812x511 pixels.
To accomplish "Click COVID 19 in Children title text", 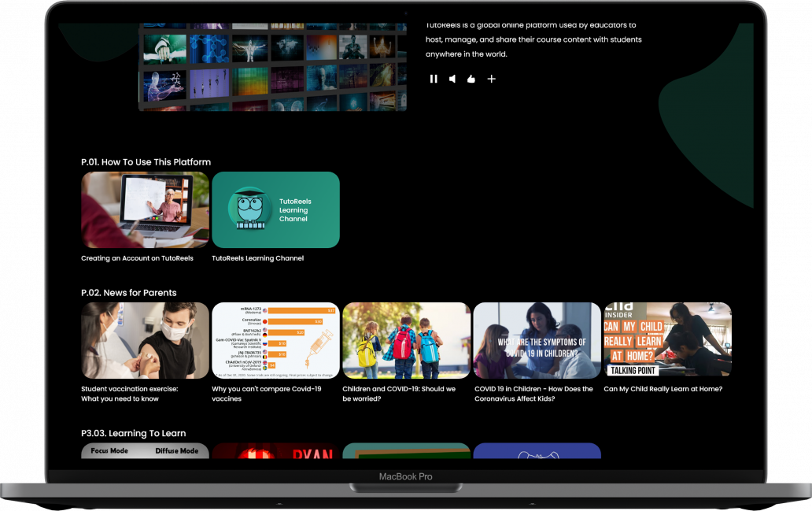I will click(x=534, y=394).
